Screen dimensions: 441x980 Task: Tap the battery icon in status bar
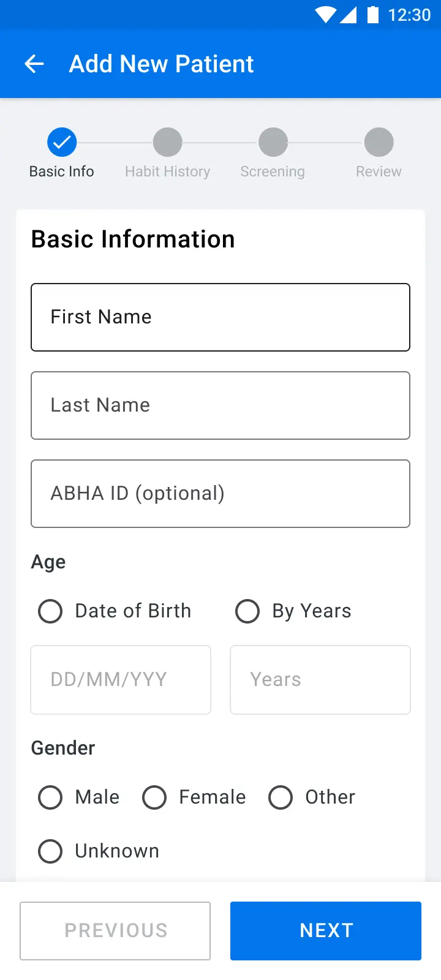click(x=372, y=14)
